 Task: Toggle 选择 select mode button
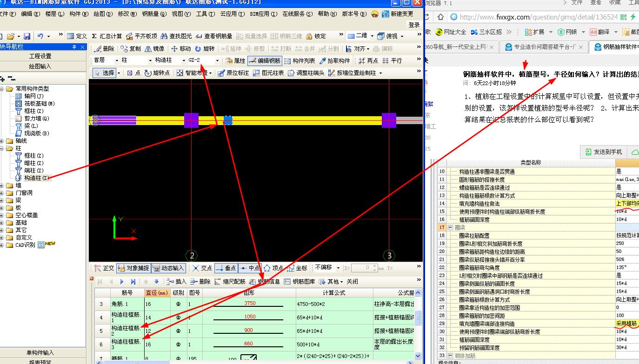[x=104, y=73]
